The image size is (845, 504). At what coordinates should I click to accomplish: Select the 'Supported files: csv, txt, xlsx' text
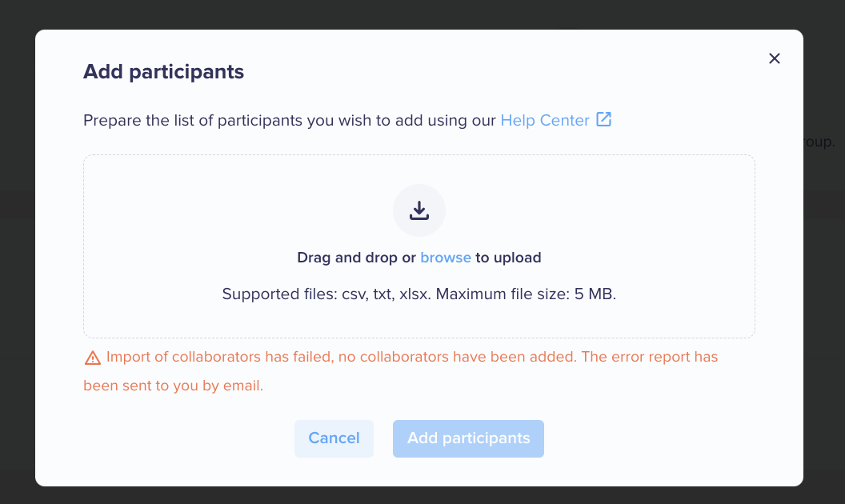coord(326,294)
